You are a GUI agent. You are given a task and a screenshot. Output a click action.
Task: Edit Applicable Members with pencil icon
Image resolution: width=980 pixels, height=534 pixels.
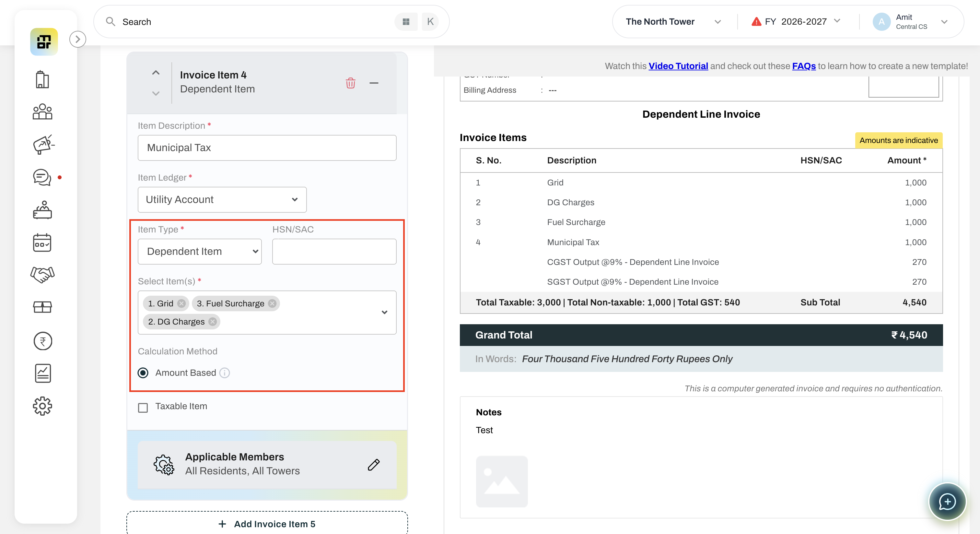click(x=374, y=464)
